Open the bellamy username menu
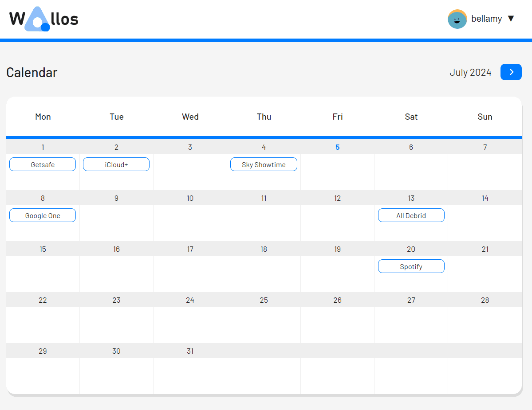Image resolution: width=532 pixels, height=410 pixels. tap(486, 19)
